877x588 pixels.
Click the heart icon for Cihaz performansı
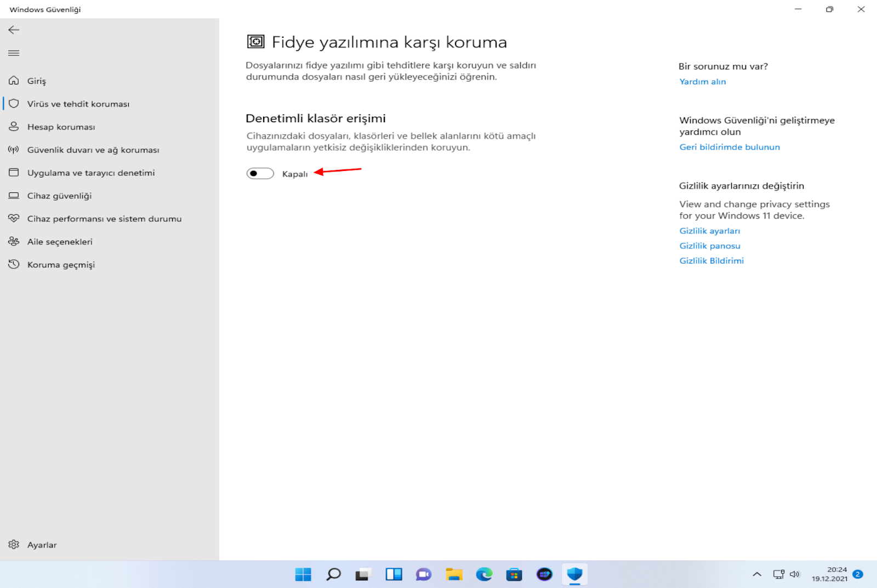coord(14,219)
